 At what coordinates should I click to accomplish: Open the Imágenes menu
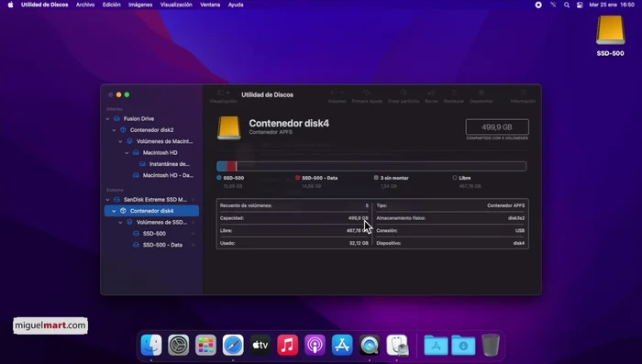[x=140, y=5]
